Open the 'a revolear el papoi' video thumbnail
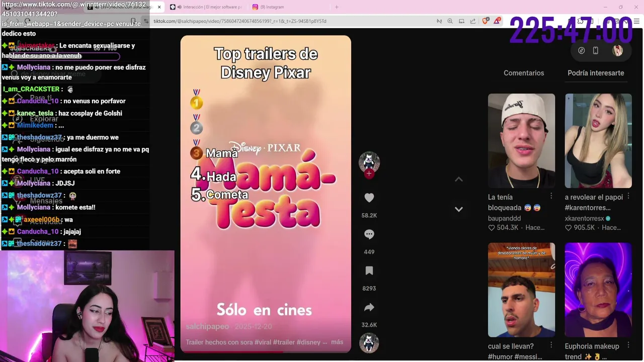The width and height of the screenshot is (644, 362). coord(598,141)
